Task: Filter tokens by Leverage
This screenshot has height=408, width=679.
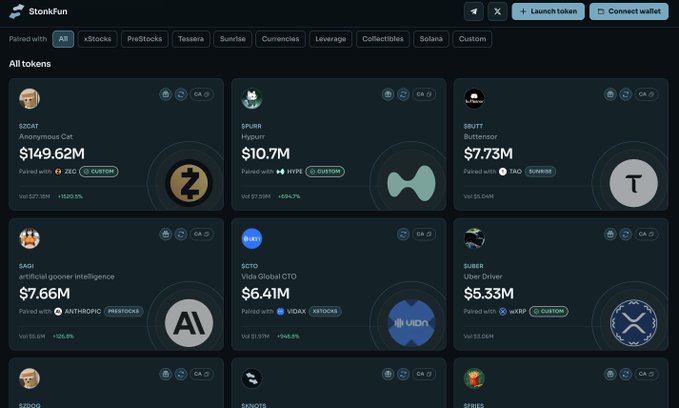Action: [330, 39]
